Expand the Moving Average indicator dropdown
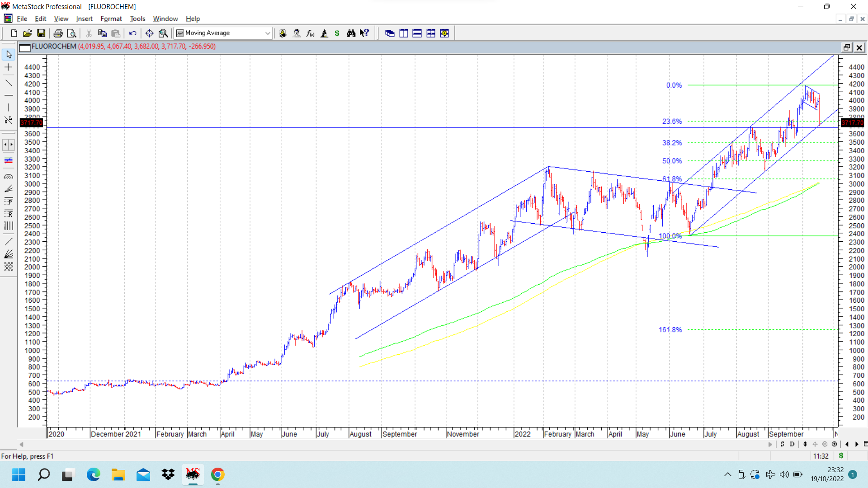Viewport: 868px width, 488px height. coord(267,33)
